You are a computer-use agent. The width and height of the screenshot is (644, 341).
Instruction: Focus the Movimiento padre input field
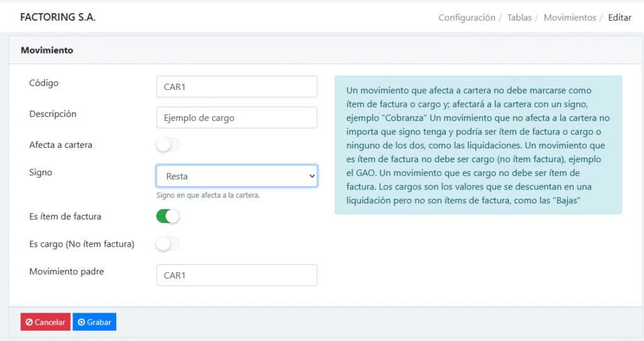(236, 275)
